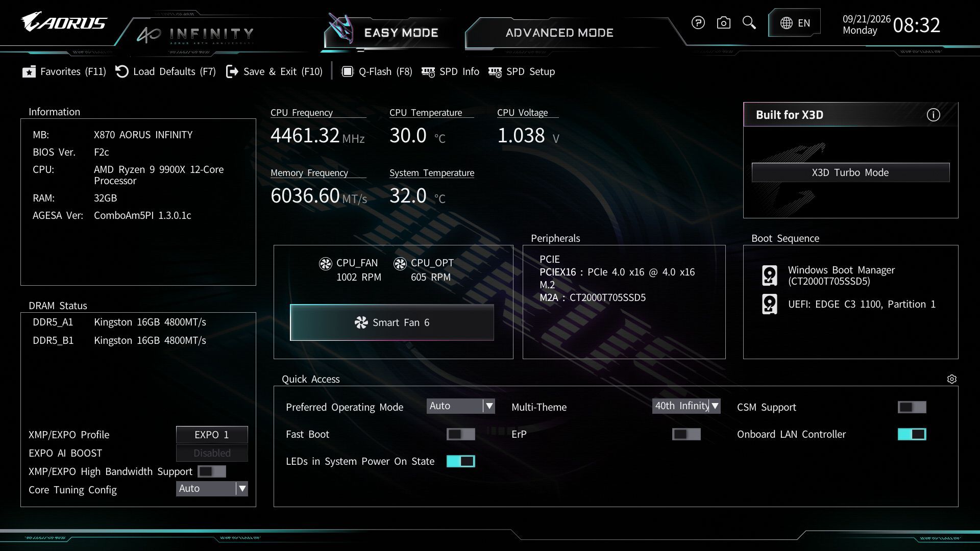The image size is (980, 551).
Task: Click the Favorites star icon
Action: pos(29,71)
